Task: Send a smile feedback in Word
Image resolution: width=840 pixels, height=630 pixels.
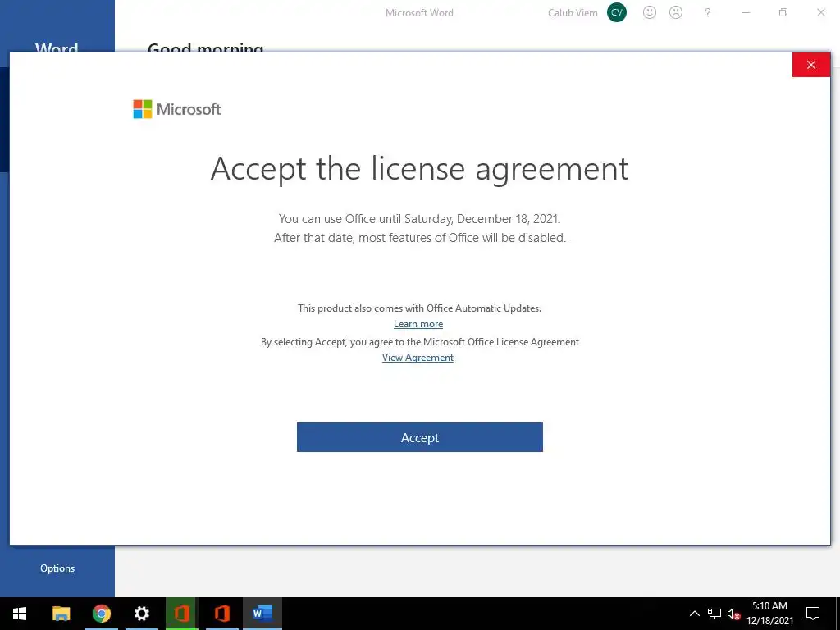Action: (x=650, y=12)
